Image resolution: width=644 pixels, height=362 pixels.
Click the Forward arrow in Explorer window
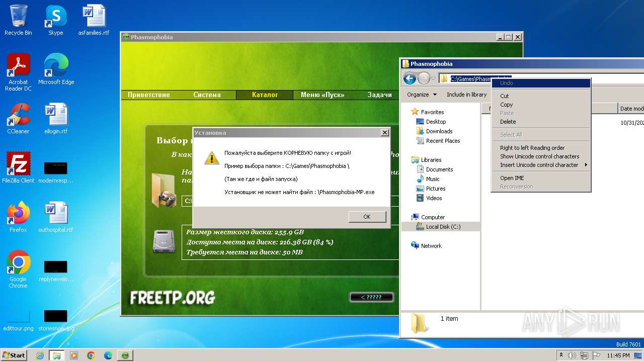point(424,78)
